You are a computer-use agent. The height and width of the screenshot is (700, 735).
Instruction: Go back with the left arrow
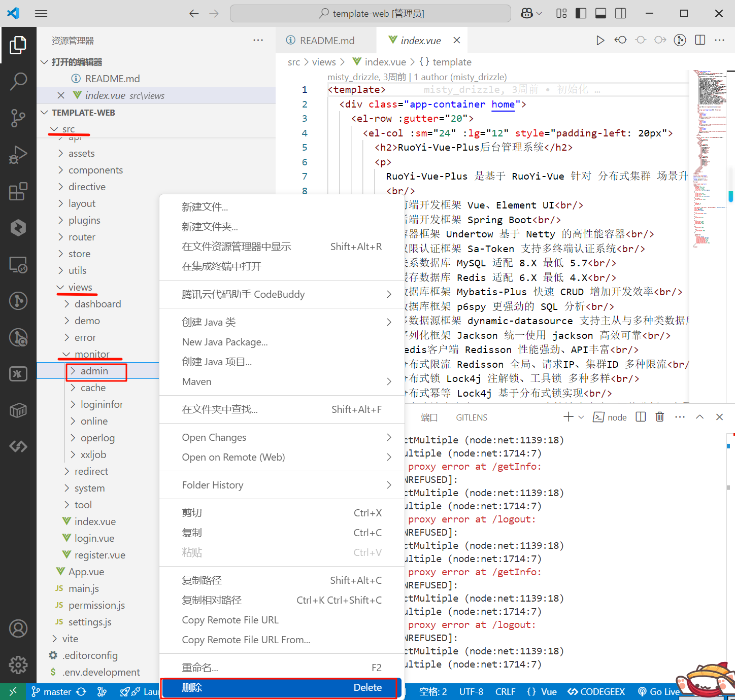pos(194,14)
